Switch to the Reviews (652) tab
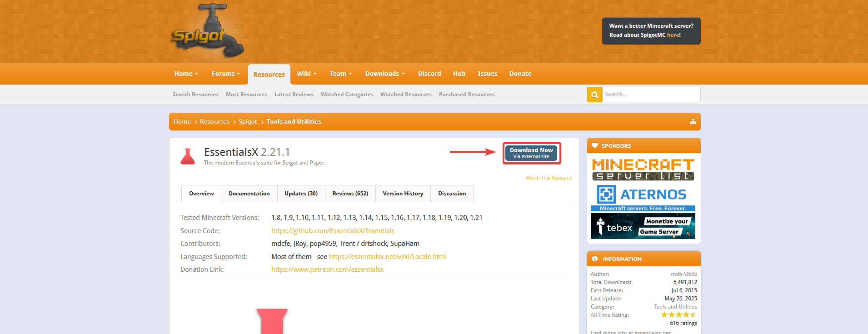This screenshot has height=334, width=868. pos(350,194)
